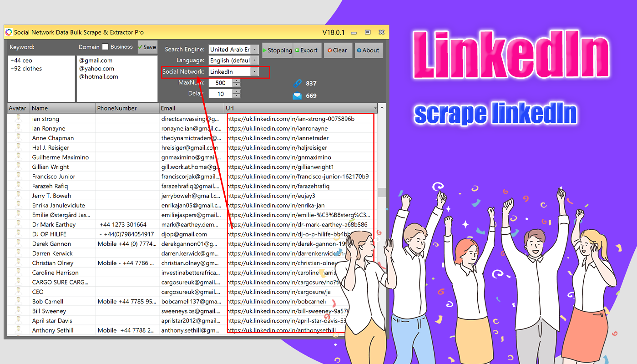The image size is (637, 364).
Task: Increase Delay with the up arrow
Action: (x=236, y=92)
